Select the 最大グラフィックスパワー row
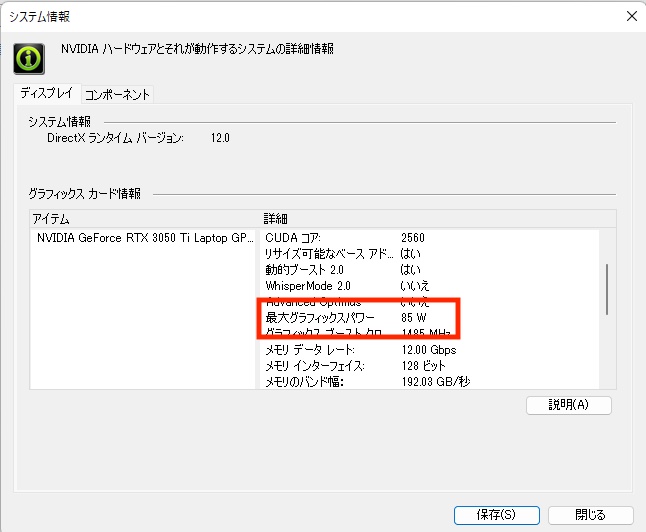This screenshot has width=646, height=532. pos(428,318)
